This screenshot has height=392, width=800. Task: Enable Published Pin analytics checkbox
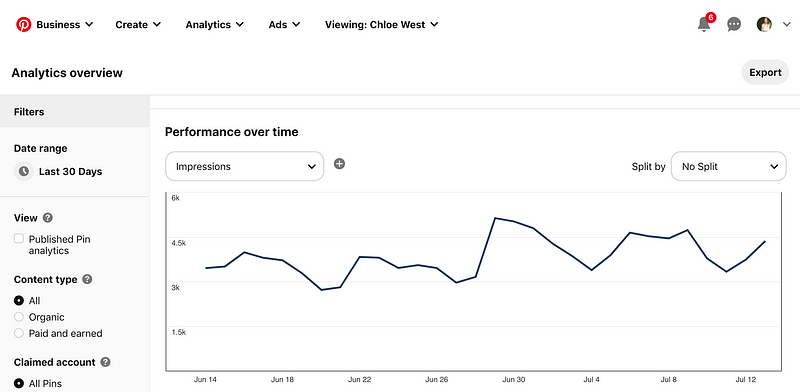(x=19, y=238)
